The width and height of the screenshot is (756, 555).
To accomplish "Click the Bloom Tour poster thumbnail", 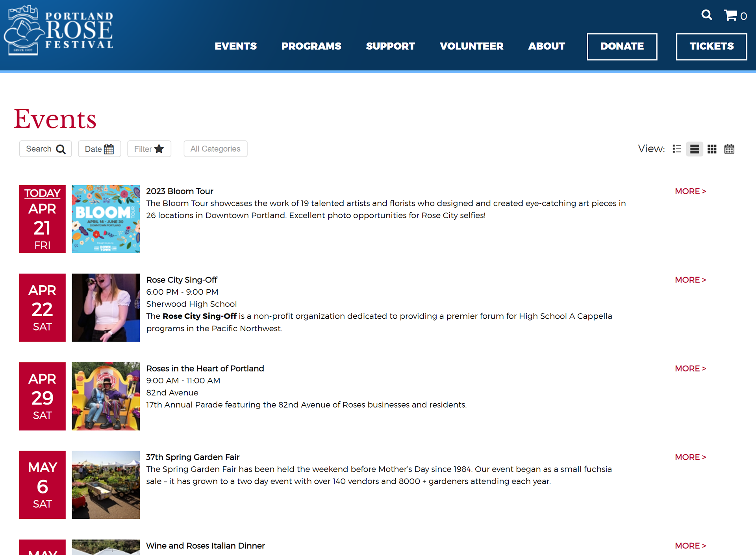I will [106, 219].
